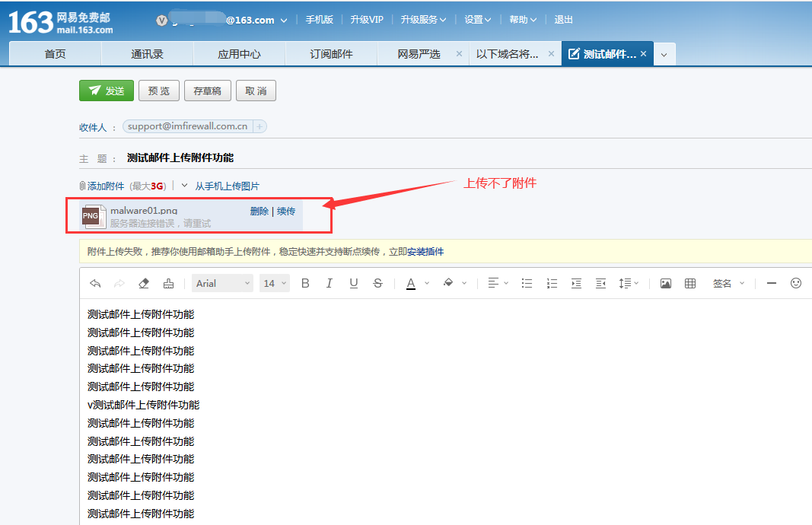The height and width of the screenshot is (525, 812).
Task: Open the emoji smiley picker
Action: [796, 283]
